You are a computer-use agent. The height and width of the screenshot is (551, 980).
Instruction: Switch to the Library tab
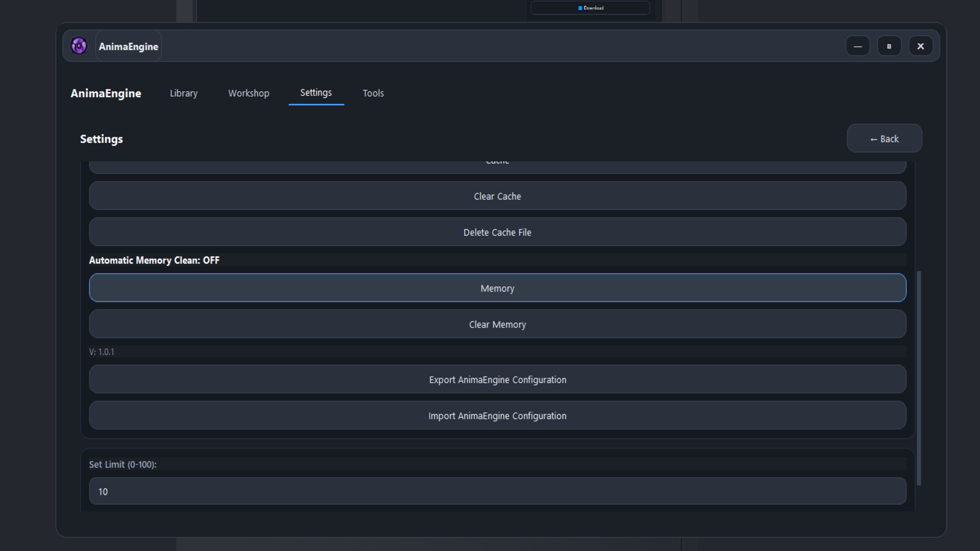click(184, 93)
